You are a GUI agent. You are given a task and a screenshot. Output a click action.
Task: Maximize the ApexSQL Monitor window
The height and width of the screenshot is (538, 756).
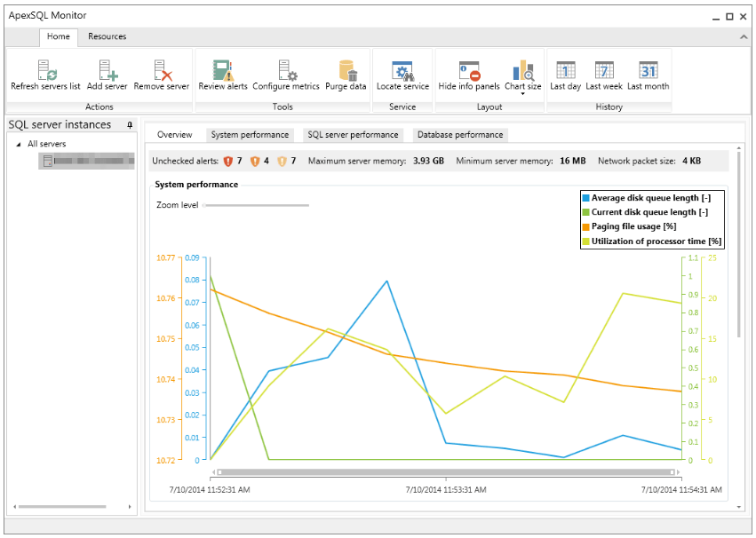[x=729, y=16]
